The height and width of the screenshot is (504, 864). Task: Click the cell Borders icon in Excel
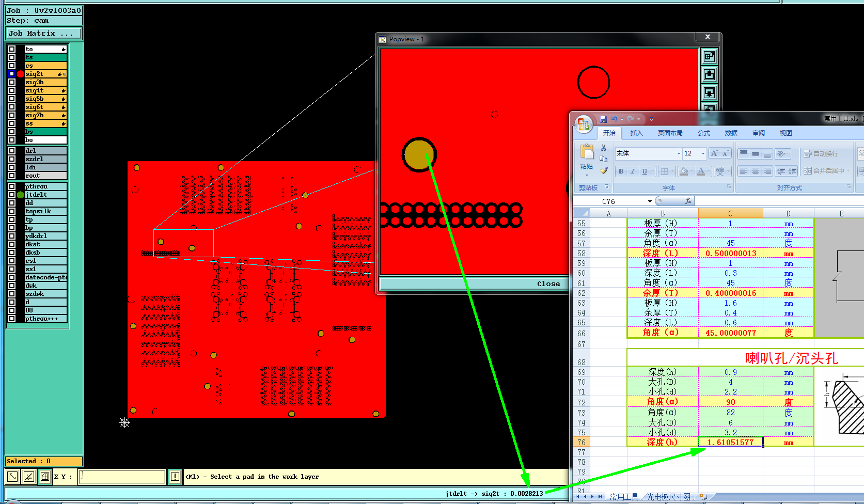coord(664,171)
